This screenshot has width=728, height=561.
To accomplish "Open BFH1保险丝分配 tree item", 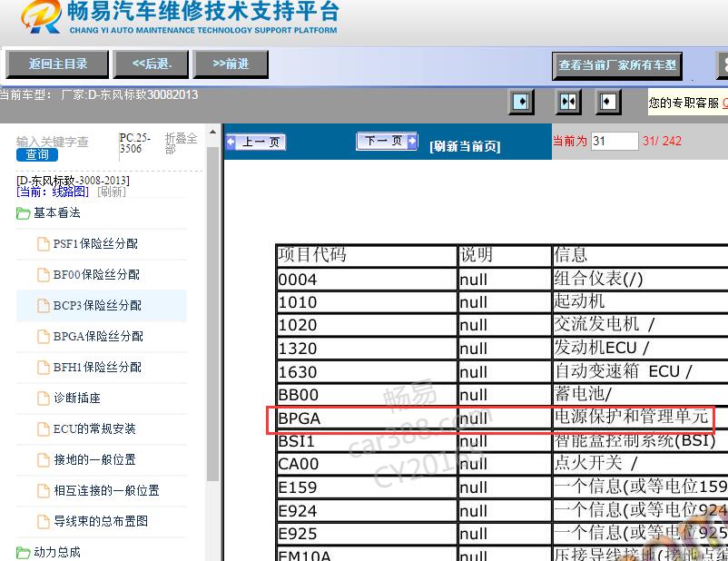I will (97, 368).
